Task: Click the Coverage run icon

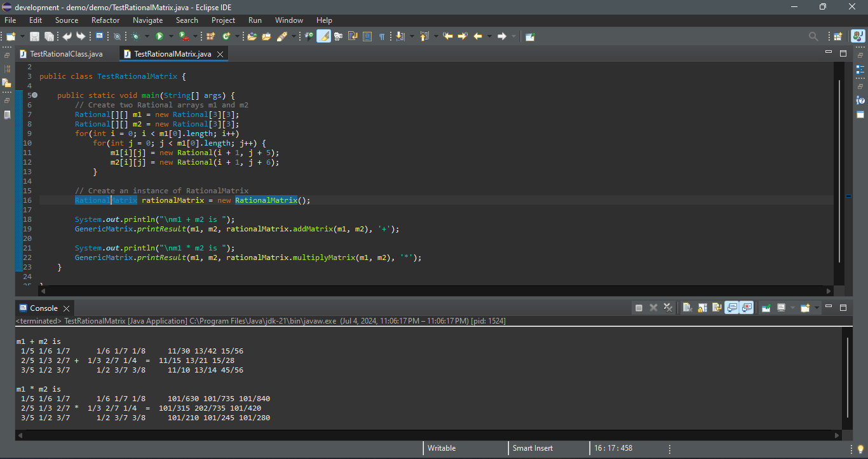Action: pos(184,36)
